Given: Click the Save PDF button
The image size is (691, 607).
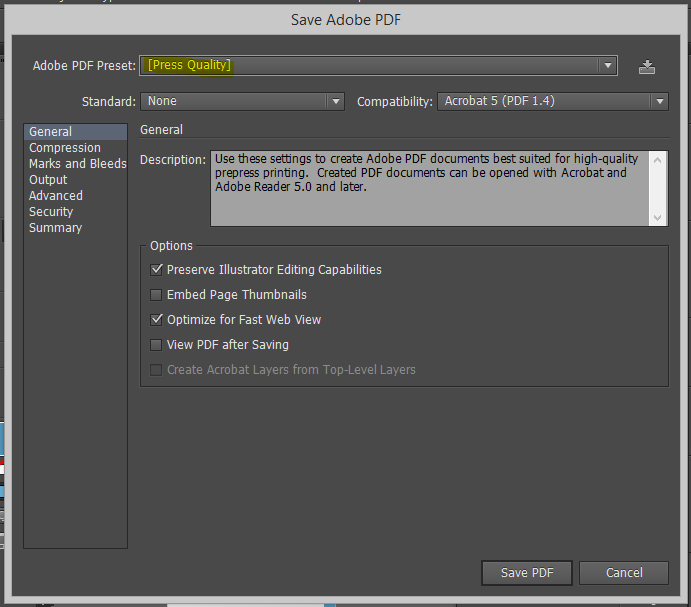Looking at the screenshot, I should [527, 573].
